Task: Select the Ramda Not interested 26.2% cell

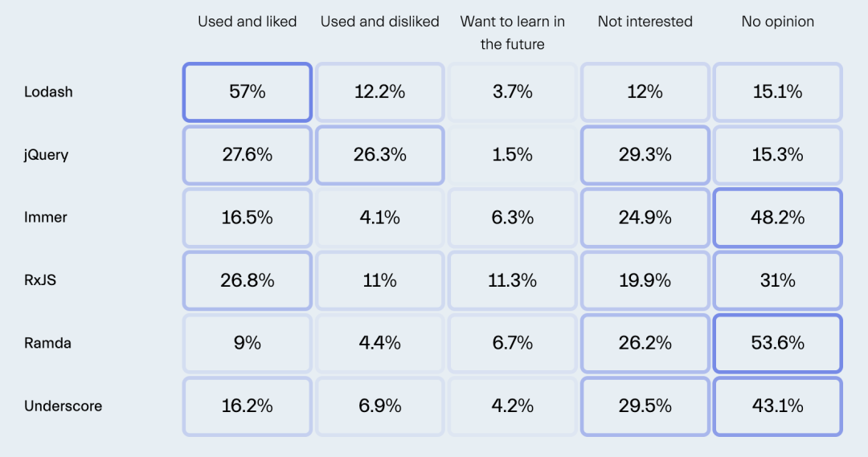Action: 645,343
